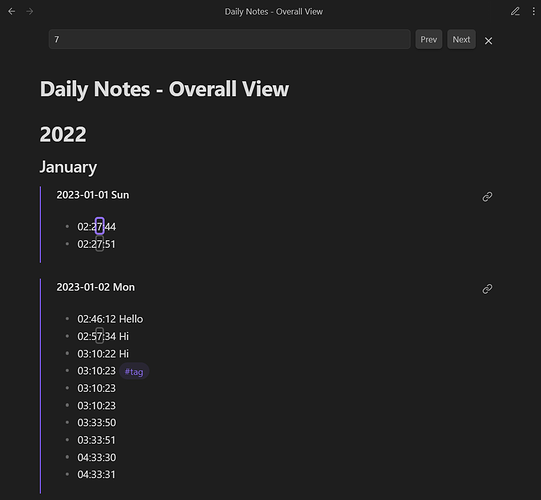Jump to next search match with Next
541x500 pixels.
[x=461, y=39]
